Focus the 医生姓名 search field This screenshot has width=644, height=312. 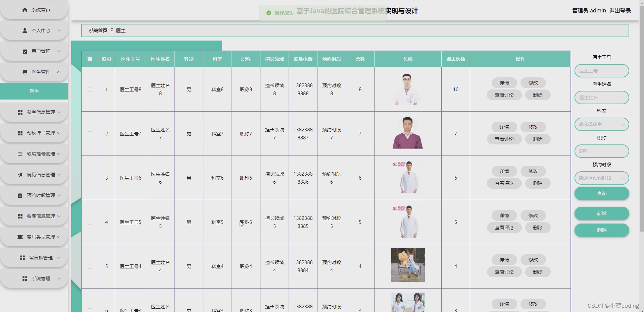(602, 98)
